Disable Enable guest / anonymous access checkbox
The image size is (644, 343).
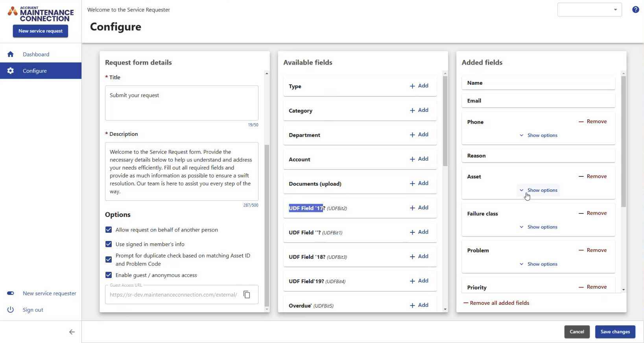[x=109, y=275]
